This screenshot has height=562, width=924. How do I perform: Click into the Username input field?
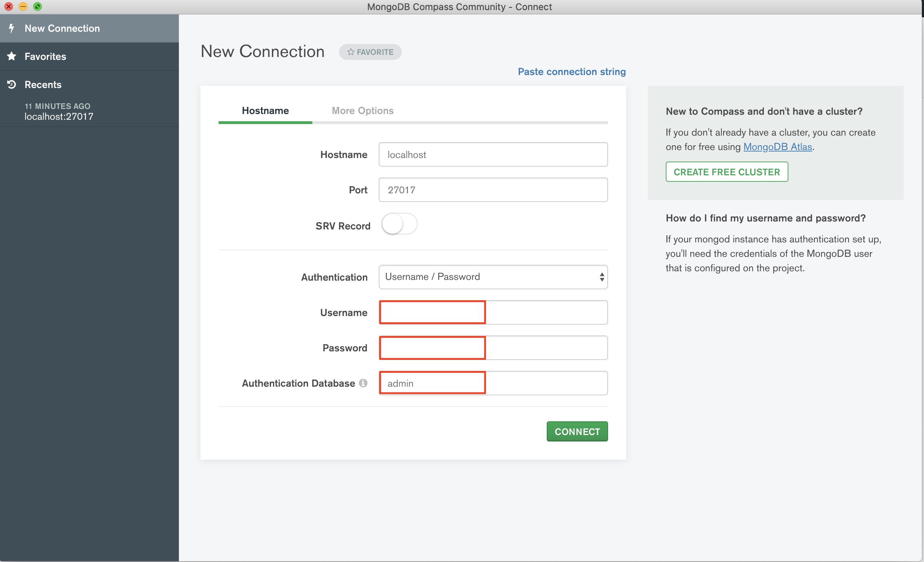(x=493, y=312)
